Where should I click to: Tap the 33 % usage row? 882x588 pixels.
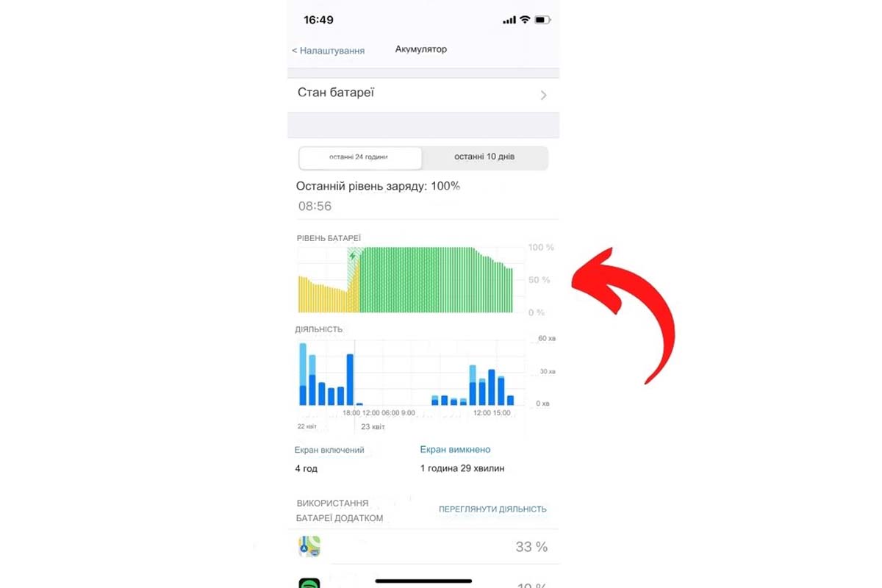tap(423, 547)
